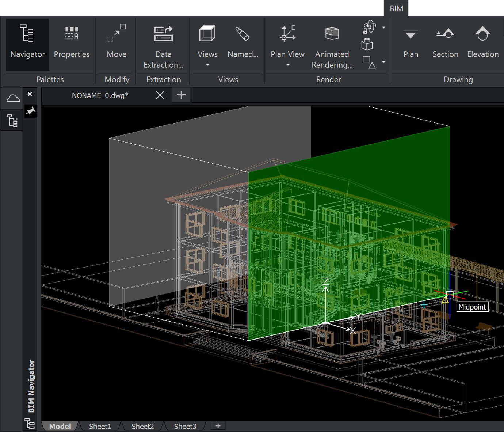Click the BIM Navigator tree icon at bottom
Image resolution: width=504 pixels, height=432 pixels.
30,424
